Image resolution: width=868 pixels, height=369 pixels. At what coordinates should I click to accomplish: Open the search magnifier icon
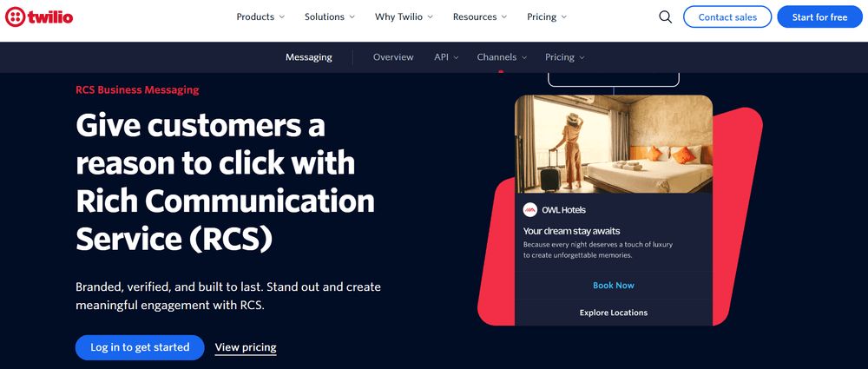click(x=665, y=16)
